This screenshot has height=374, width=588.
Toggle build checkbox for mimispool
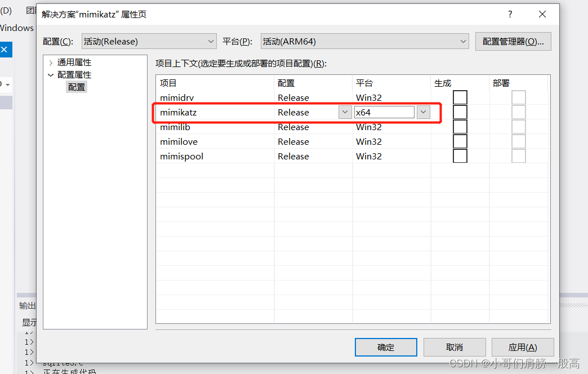pos(460,156)
